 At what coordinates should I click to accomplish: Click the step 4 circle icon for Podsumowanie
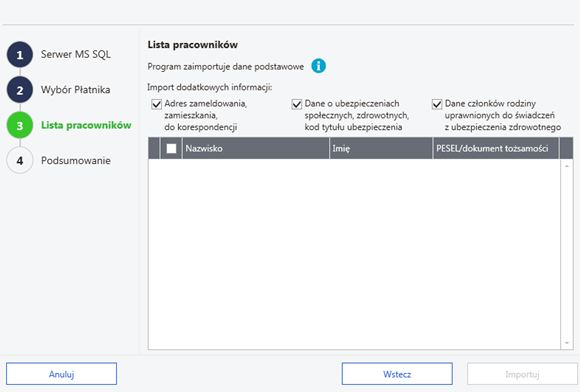(20, 160)
